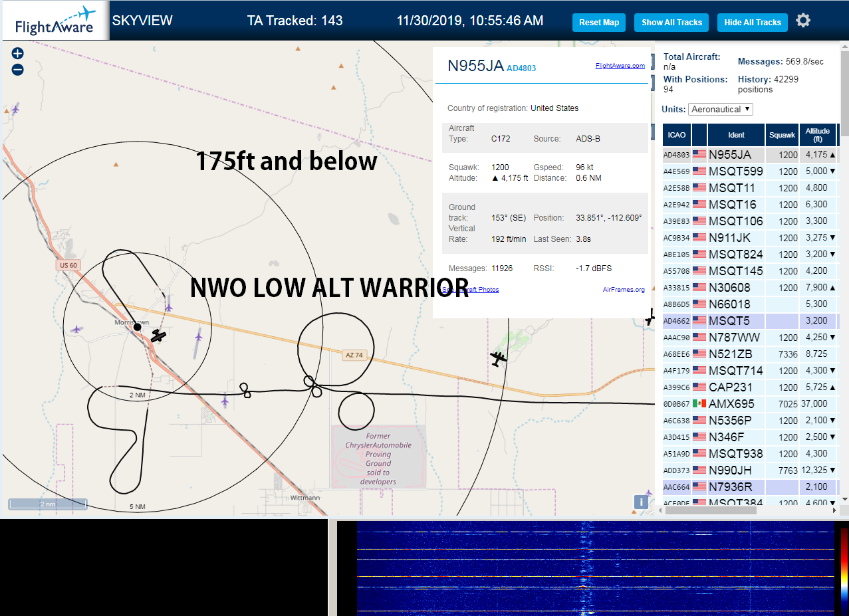Open the settings gear icon
Viewport: 849px width, 616px height.
tap(803, 21)
